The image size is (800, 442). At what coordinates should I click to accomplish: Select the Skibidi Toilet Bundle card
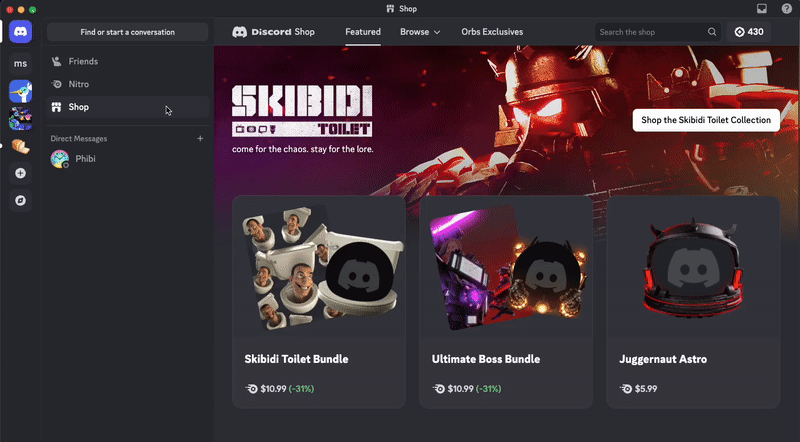[x=319, y=302]
